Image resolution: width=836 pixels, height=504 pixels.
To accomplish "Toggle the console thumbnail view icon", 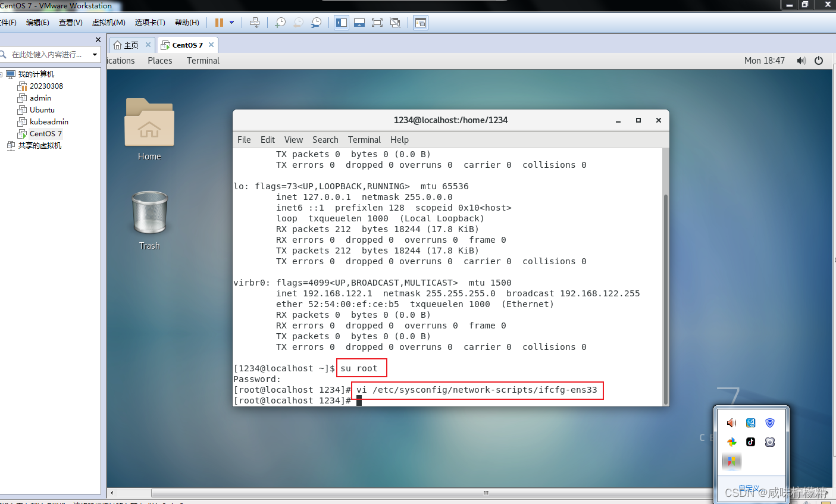I will click(421, 22).
